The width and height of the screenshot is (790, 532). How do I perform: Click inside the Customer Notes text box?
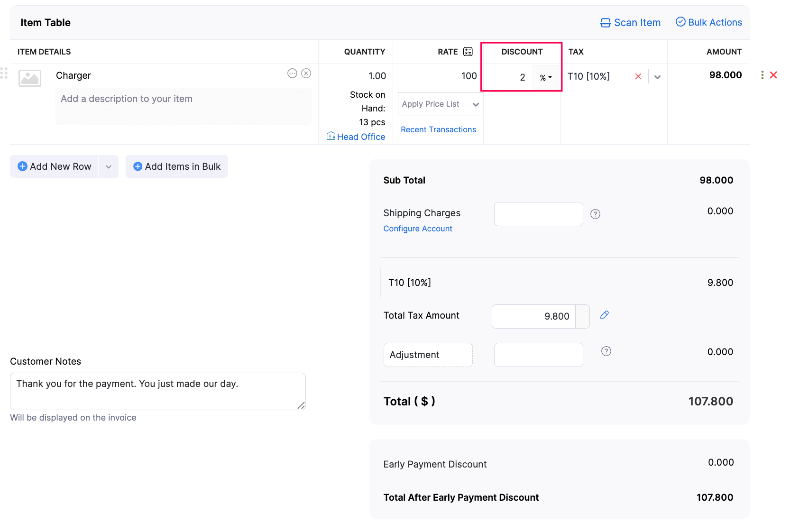[158, 391]
